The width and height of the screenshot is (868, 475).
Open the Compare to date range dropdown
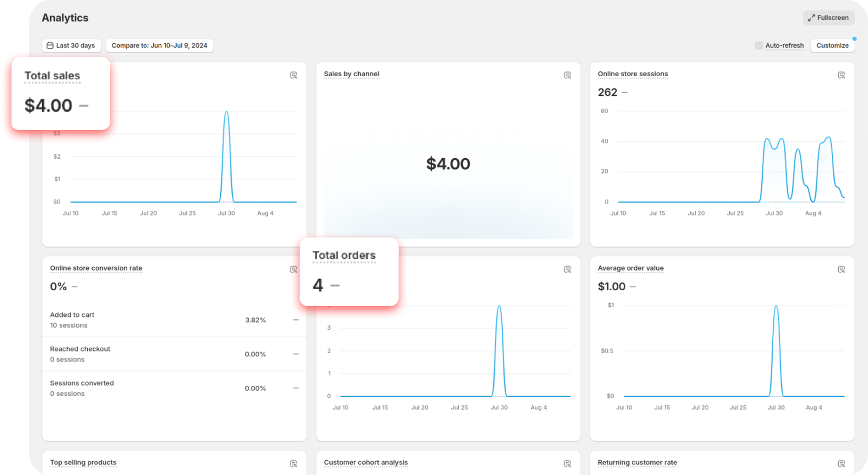pyautogui.click(x=159, y=46)
